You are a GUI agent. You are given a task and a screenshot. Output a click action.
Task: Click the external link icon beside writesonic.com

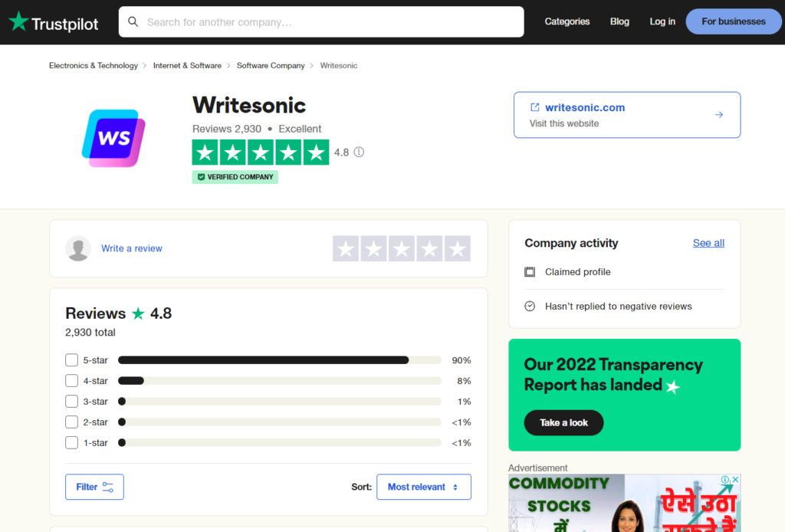tap(534, 107)
